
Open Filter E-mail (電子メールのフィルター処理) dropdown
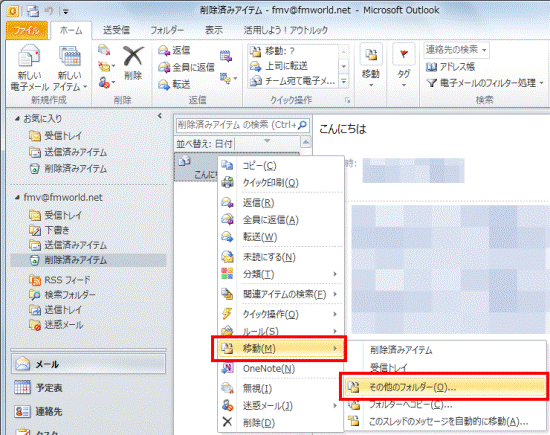pyautogui.click(x=484, y=83)
